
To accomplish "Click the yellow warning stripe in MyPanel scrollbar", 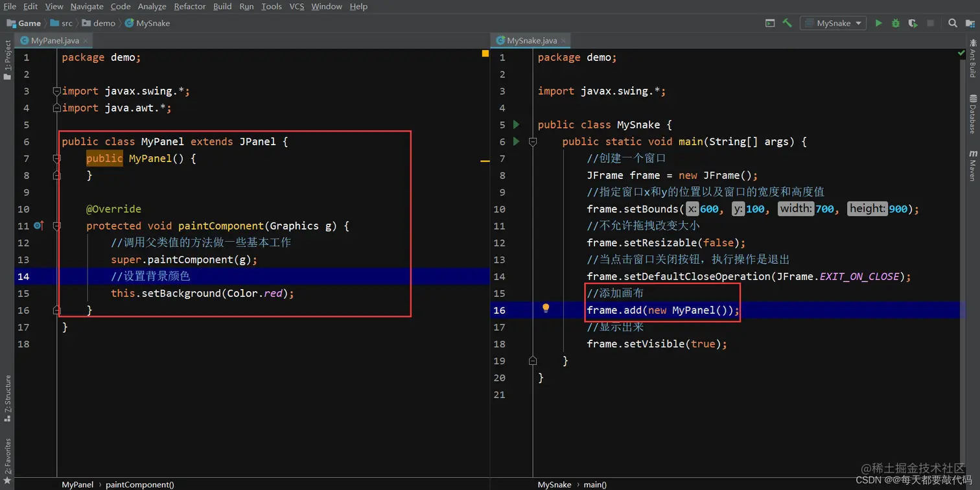I will click(485, 160).
